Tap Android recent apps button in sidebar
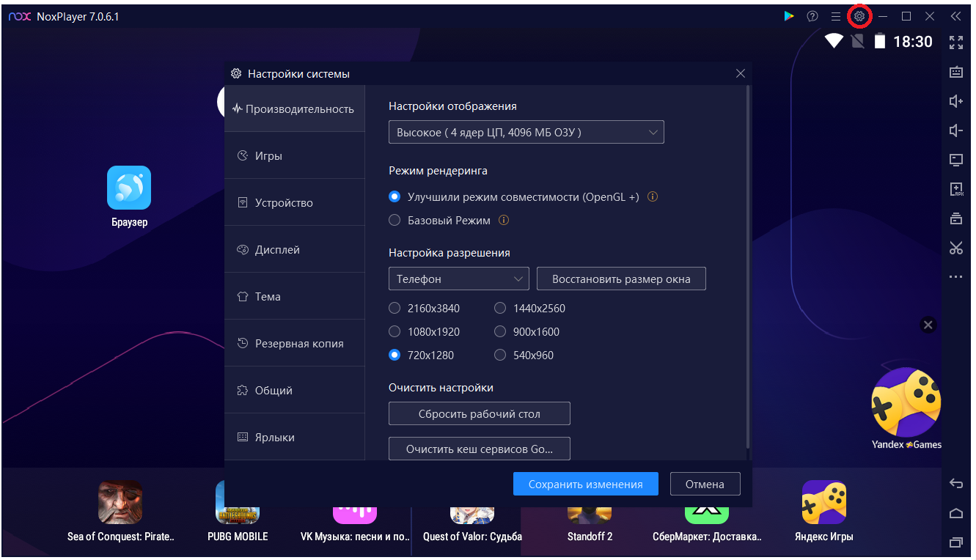 955,542
